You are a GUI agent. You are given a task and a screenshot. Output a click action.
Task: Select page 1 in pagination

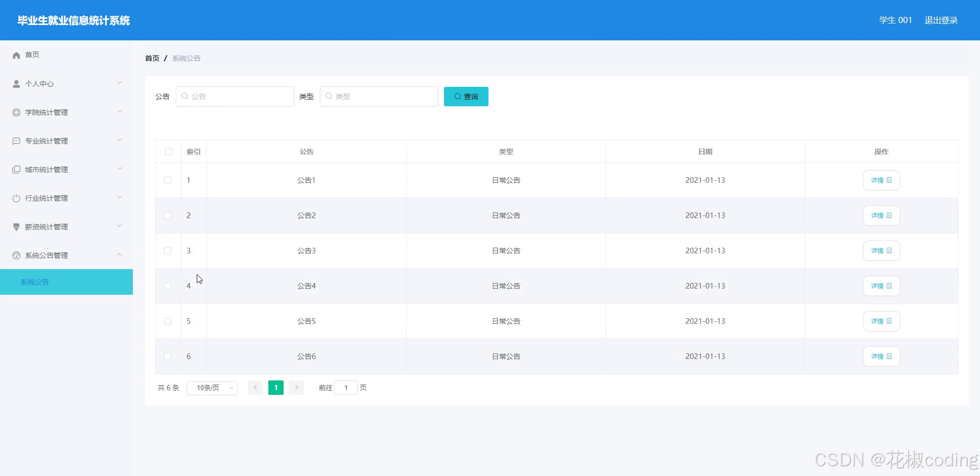276,388
